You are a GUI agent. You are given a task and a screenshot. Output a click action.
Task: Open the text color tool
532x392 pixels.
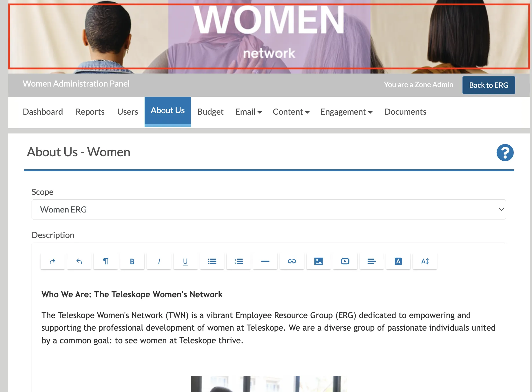398,261
